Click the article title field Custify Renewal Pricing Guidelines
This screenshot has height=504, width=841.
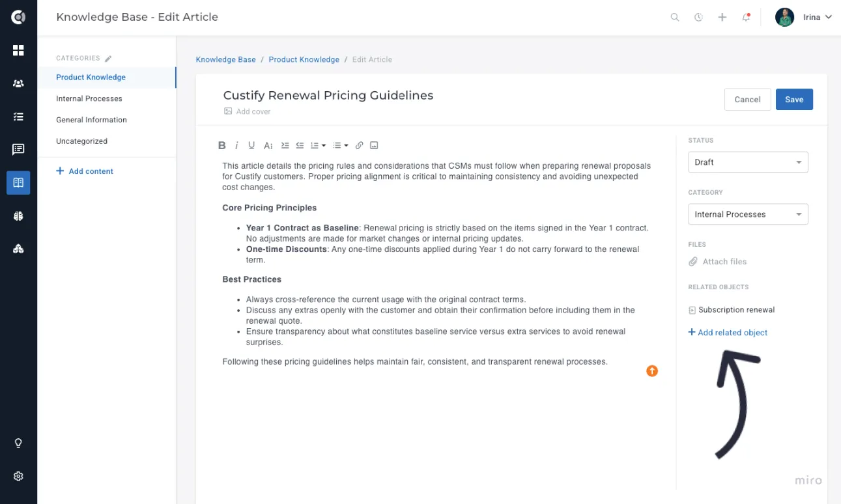coord(328,95)
